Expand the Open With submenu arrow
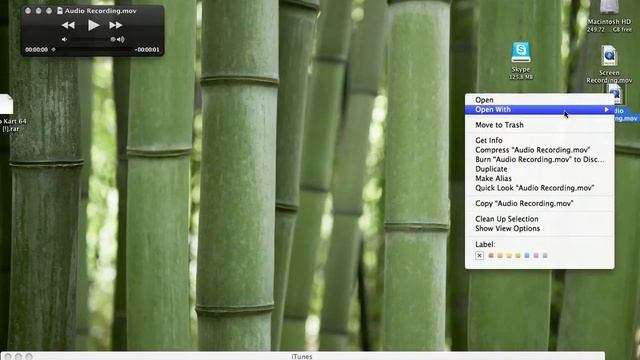The height and width of the screenshot is (360, 640). click(607, 109)
